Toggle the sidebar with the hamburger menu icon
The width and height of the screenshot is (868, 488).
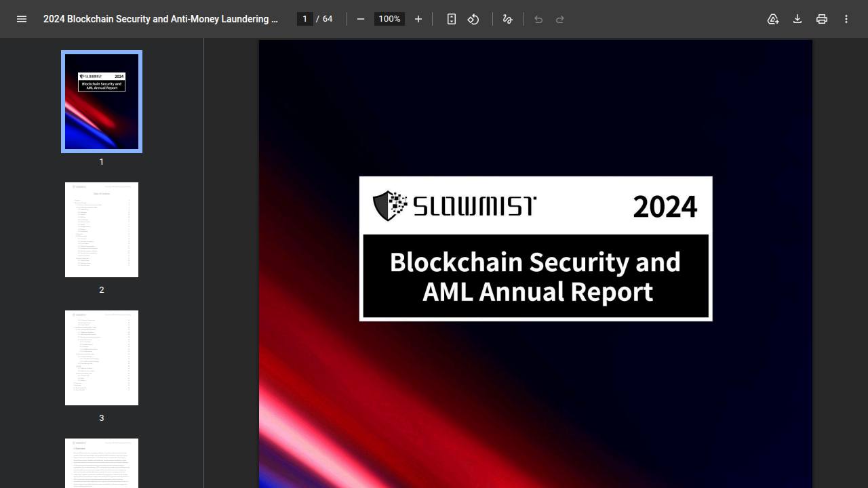point(22,19)
